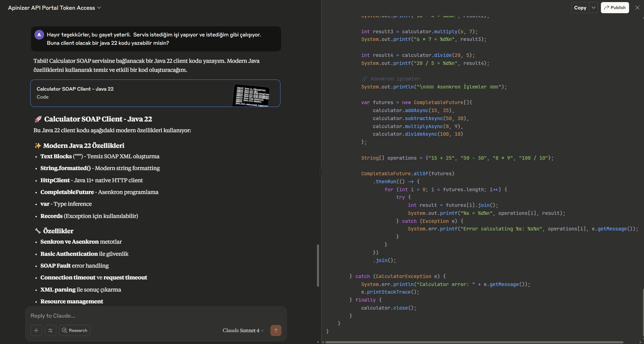Open the search and tools settings icon
Viewport: 644px width, 344px height.
(x=50, y=330)
